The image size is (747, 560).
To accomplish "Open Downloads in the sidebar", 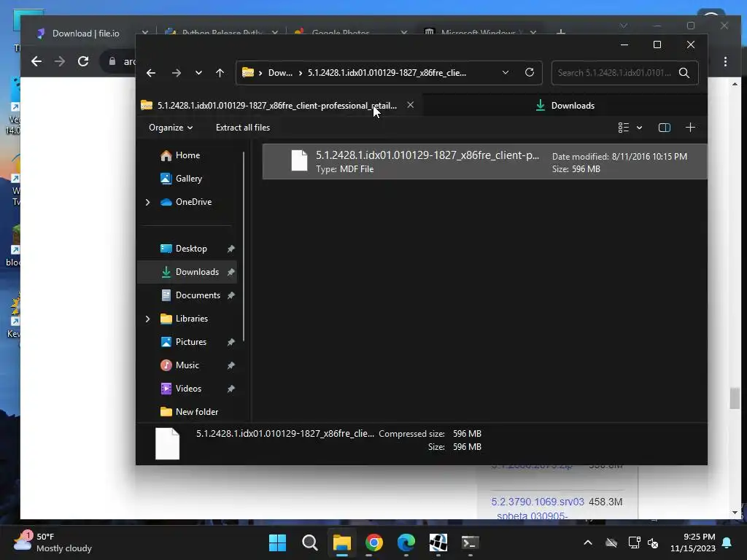I will pyautogui.click(x=197, y=272).
